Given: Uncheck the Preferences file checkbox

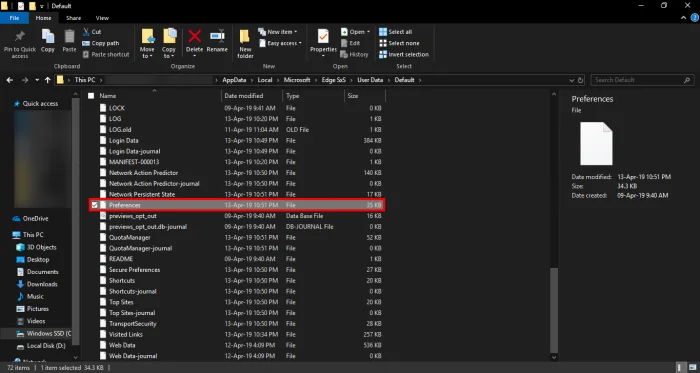Looking at the screenshot, I should pyautogui.click(x=95, y=205).
